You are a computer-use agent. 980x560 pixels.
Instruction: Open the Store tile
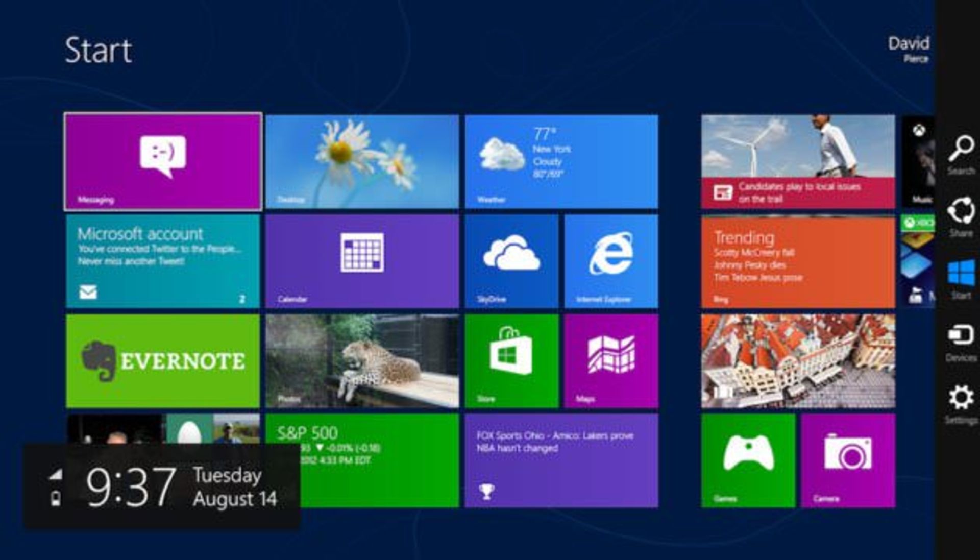[x=511, y=361]
